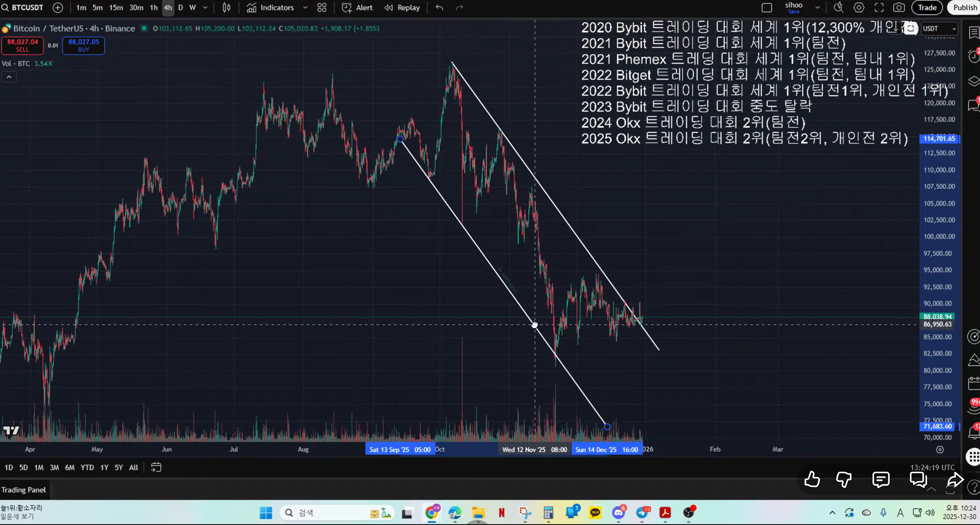Image resolution: width=980 pixels, height=525 pixels.
Task: Create a new Alert
Action: [357, 8]
